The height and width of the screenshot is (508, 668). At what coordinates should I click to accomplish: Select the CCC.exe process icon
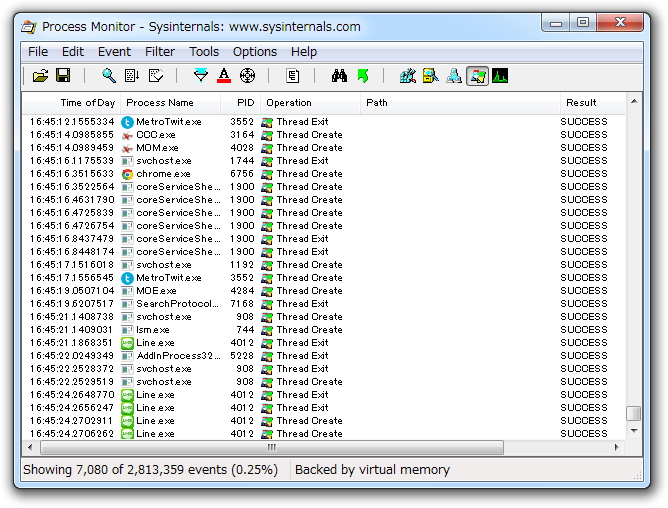(127, 135)
